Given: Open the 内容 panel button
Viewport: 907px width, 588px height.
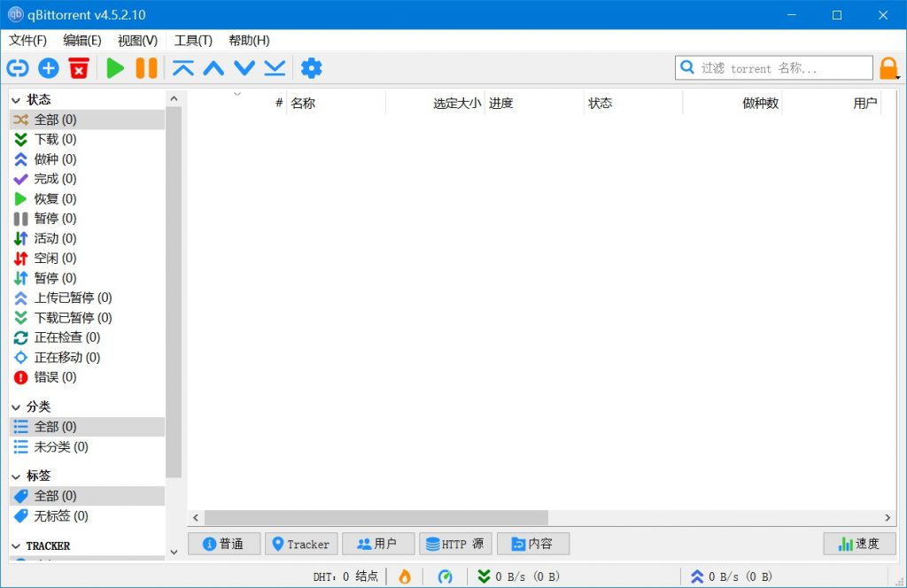Looking at the screenshot, I should tap(533, 544).
